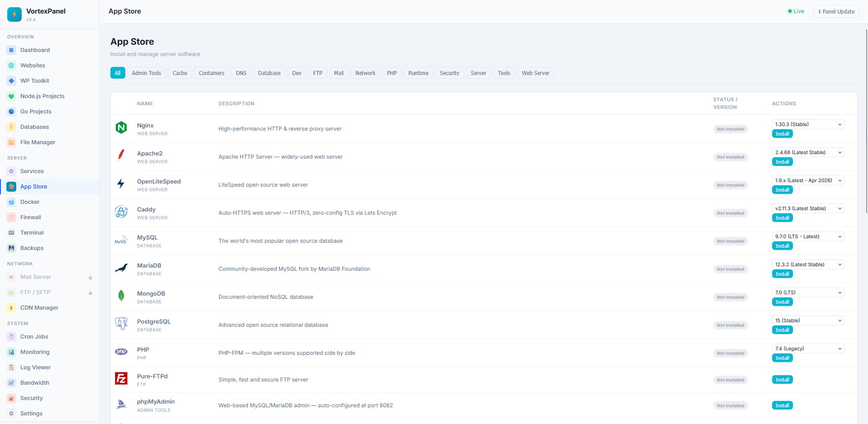Open PostgreSQL version dropdown
Screen dimensions: 868x424
[808, 320]
